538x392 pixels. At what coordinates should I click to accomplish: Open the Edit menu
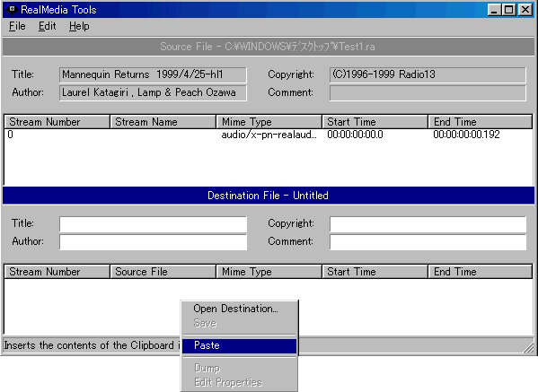click(x=47, y=26)
